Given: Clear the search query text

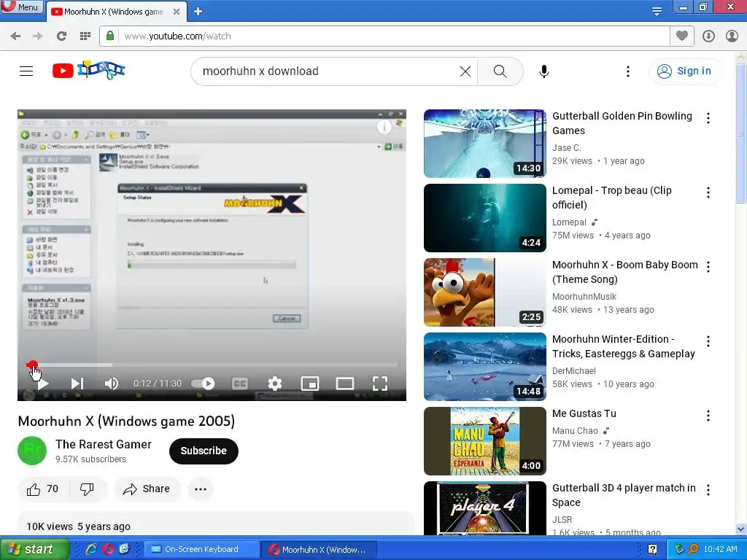Looking at the screenshot, I should click(x=465, y=71).
